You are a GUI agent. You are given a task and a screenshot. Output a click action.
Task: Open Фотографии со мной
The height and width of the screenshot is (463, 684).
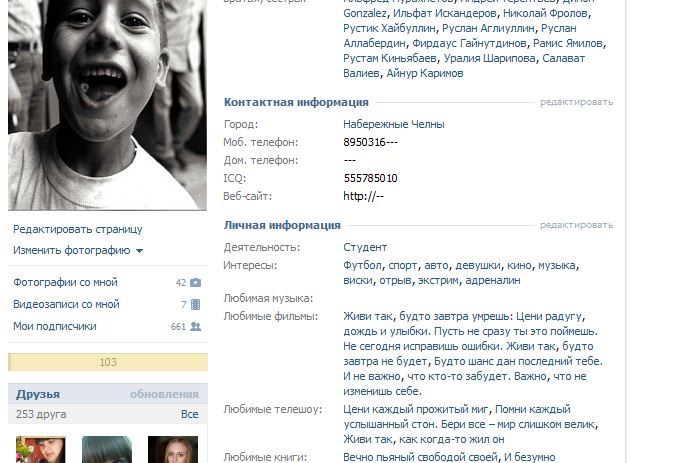65,282
